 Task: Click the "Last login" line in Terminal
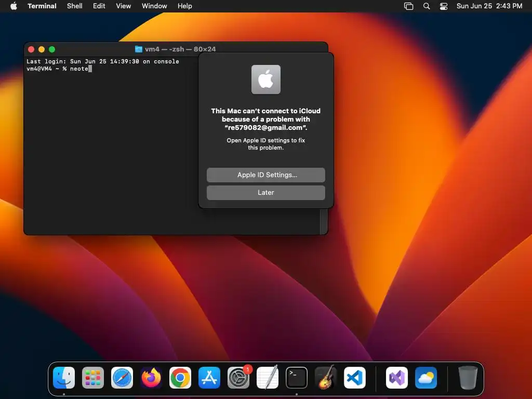click(103, 61)
